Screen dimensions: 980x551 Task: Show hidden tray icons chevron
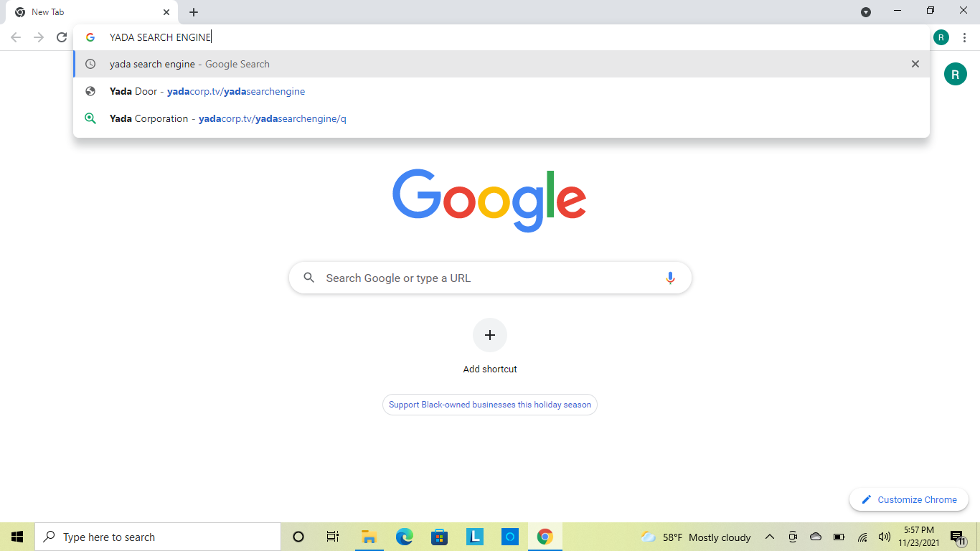pyautogui.click(x=770, y=537)
